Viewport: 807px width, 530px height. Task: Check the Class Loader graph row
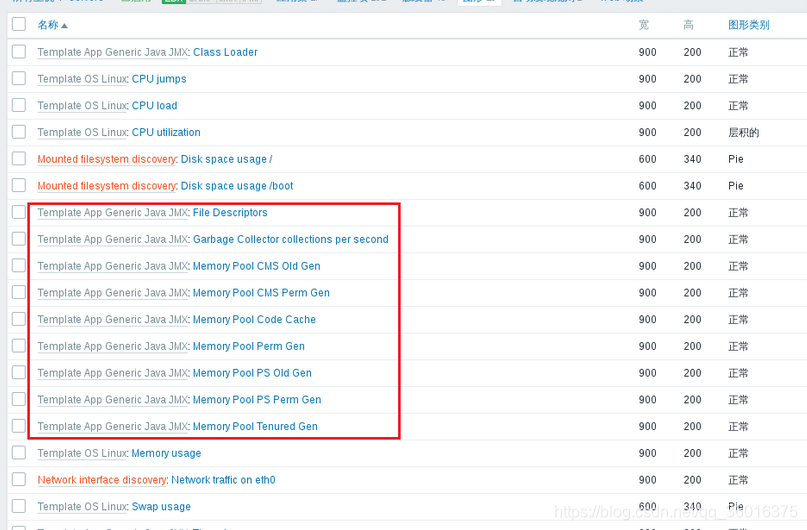pyautogui.click(x=19, y=51)
